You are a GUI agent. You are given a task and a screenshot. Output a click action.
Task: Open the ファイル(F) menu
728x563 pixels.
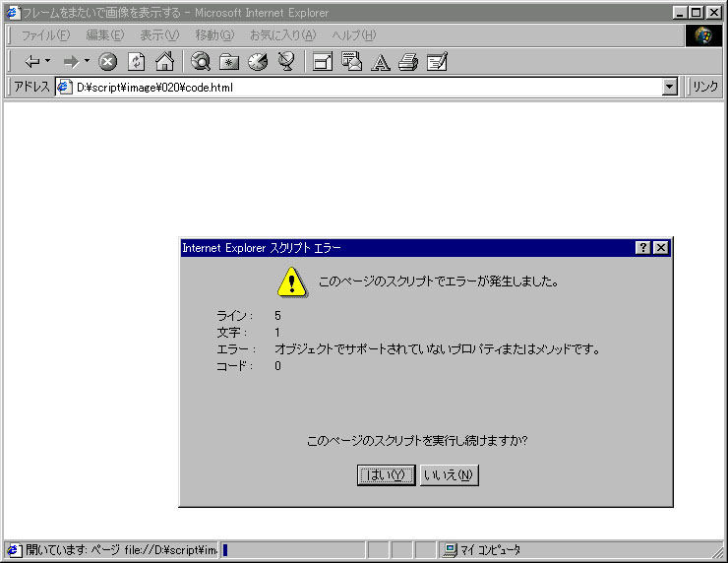45,35
